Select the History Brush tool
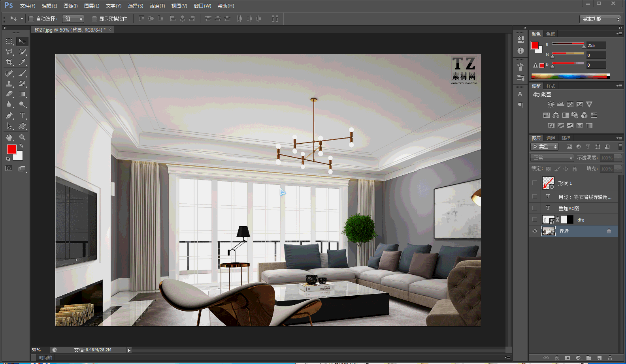Image resolution: width=626 pixels, height=364 pixels. 22,84
